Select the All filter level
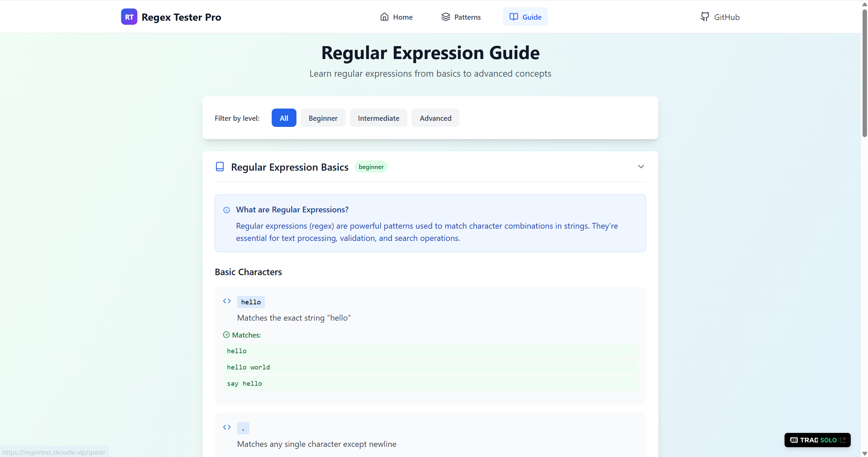868x457 pixels. [x=284, y=118]
